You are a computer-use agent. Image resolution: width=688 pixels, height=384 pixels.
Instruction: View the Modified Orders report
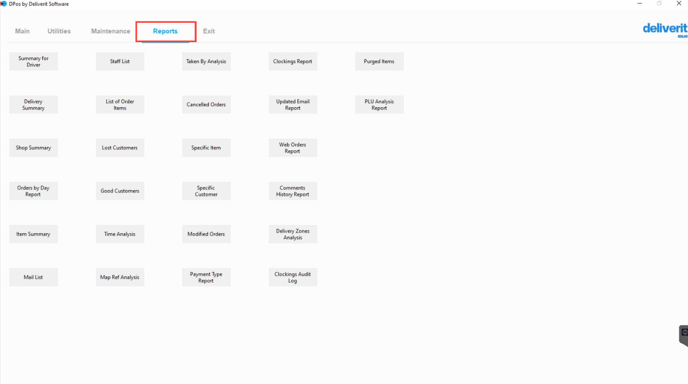point(206,234)
